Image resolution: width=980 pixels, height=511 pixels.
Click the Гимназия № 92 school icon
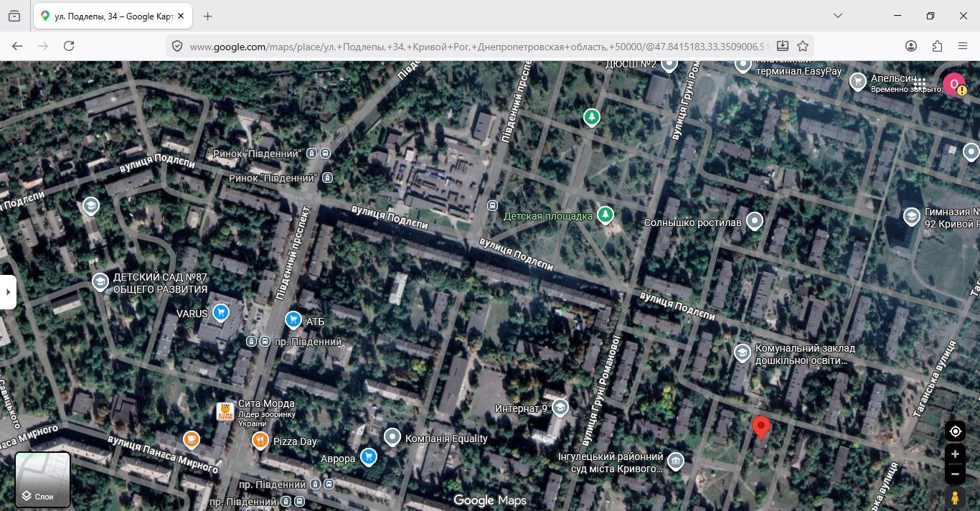click(x=911, y=217)
